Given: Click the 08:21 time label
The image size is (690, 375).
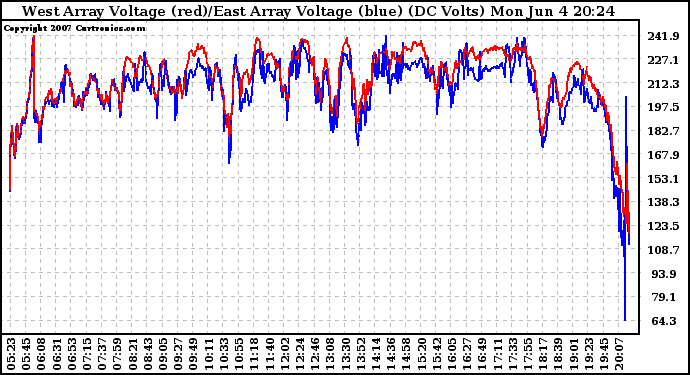Looking at the screenshot, I should [132, 354].
